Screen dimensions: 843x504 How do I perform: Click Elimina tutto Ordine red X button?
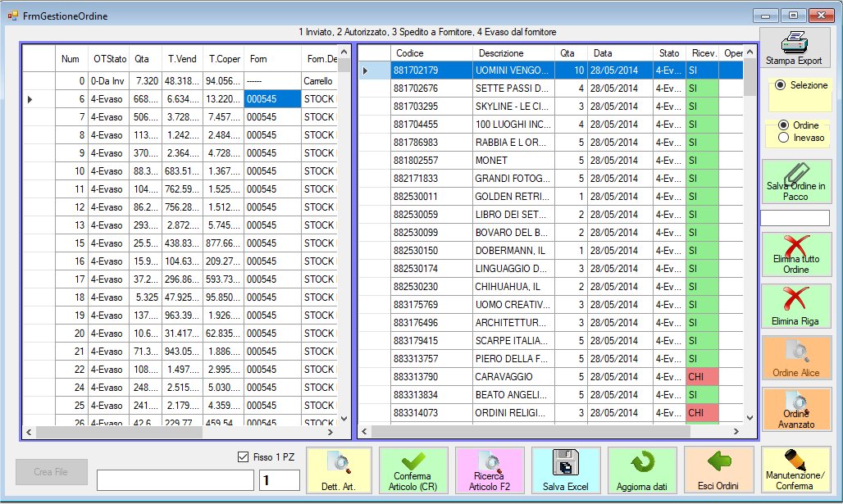point(796,255)
